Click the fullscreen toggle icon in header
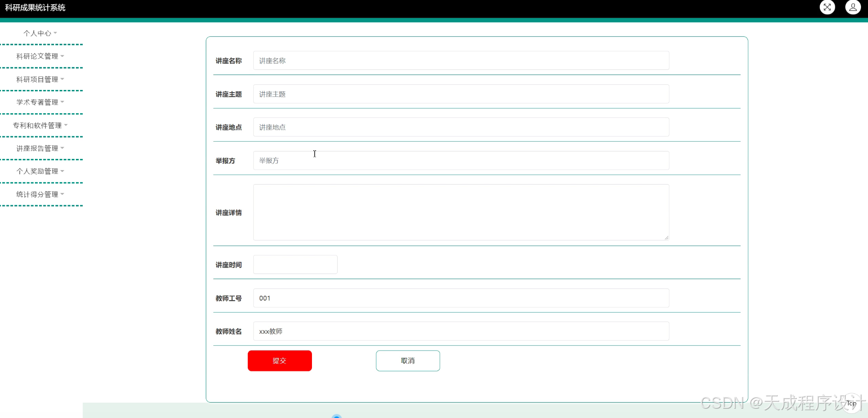The image size is (868, 418). coord(827,7)
